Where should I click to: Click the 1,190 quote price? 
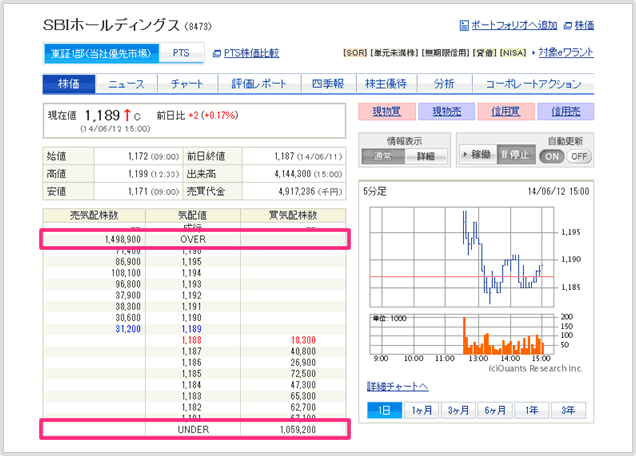point(191,318)
